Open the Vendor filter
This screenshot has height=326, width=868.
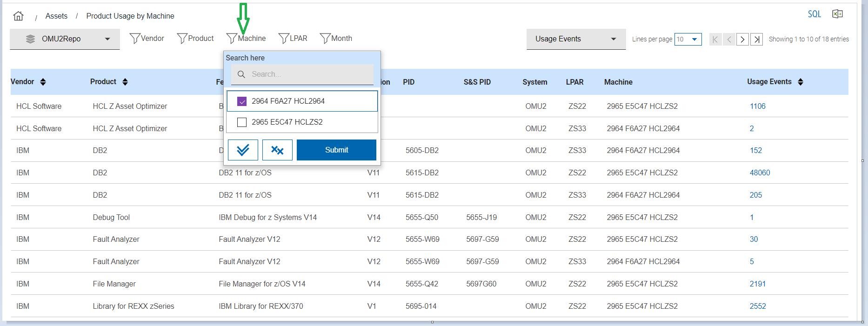coord(147,39)
